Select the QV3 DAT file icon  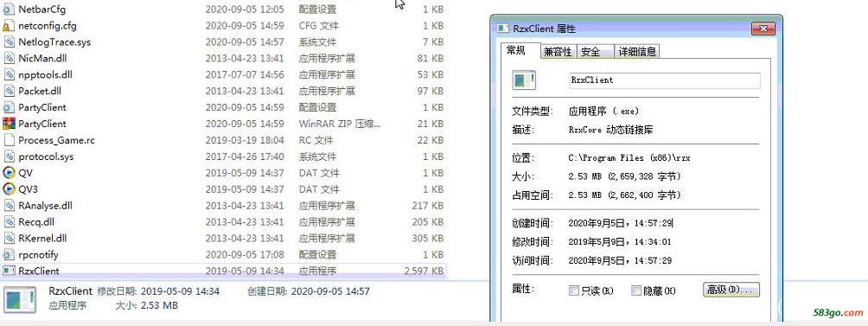pos(9,189)
